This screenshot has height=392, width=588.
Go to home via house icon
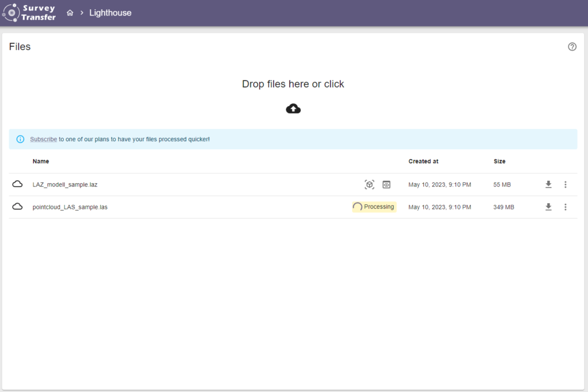[x=70, y=13]
